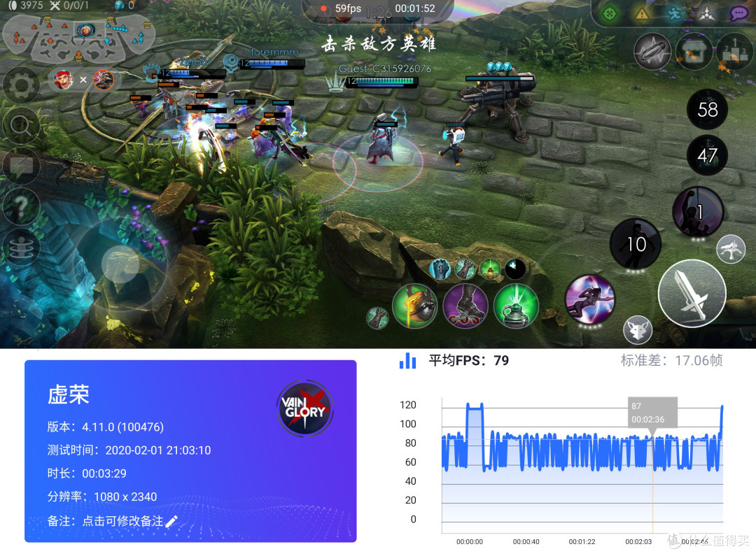The image size is (756, 556).
Task: Tap the small blue fist buff icon
Action: [x=440, y=269]
